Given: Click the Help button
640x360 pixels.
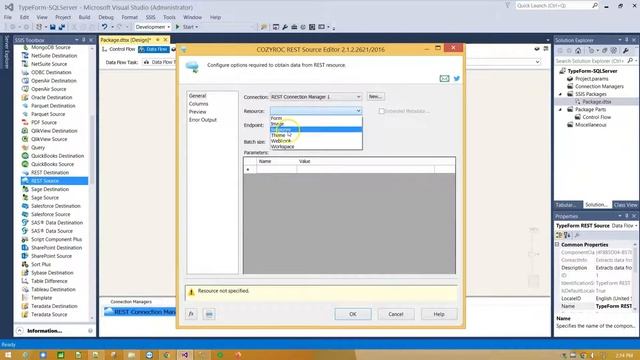Looking at the screenshot, I should pos(439,314).
